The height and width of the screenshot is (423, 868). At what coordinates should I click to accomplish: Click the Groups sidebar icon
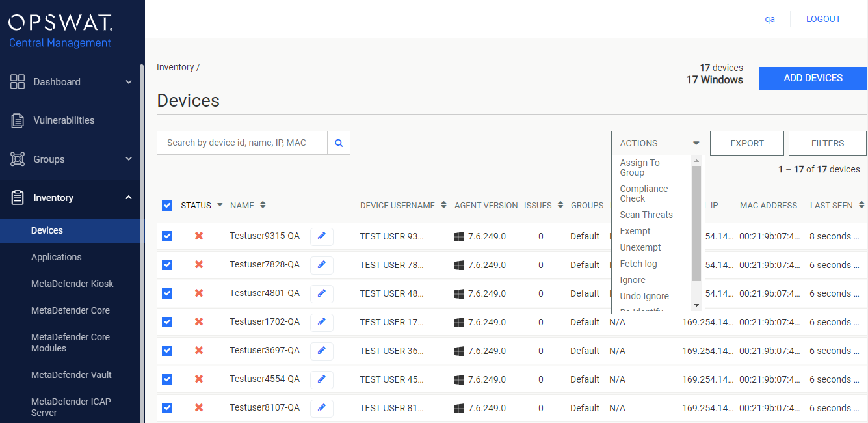(18, 159)
